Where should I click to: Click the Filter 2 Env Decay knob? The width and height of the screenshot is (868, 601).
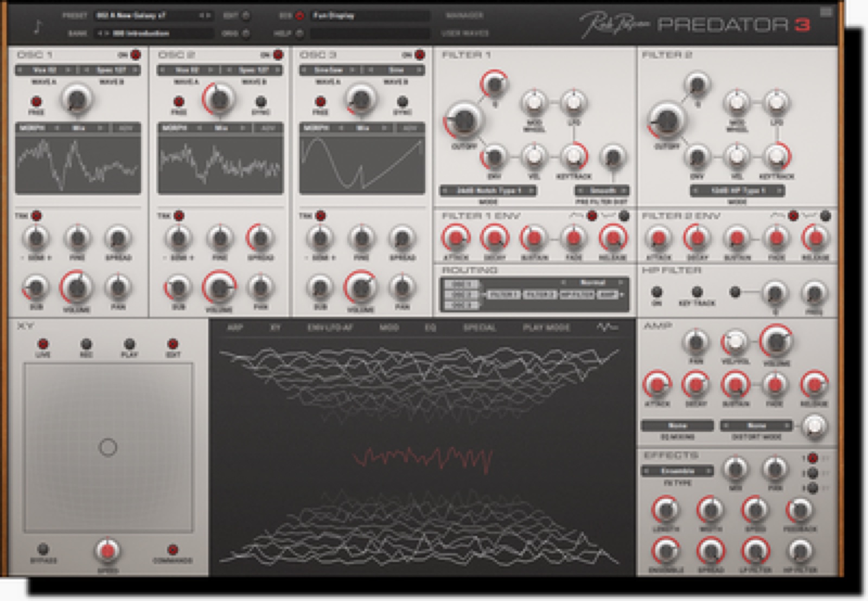697,238
